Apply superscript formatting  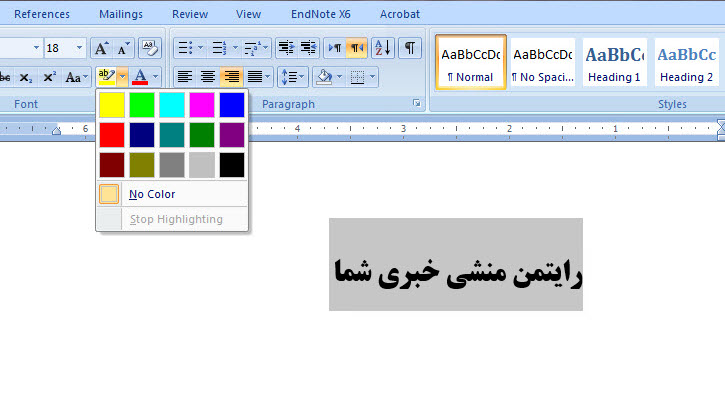[x=49, y=76]
